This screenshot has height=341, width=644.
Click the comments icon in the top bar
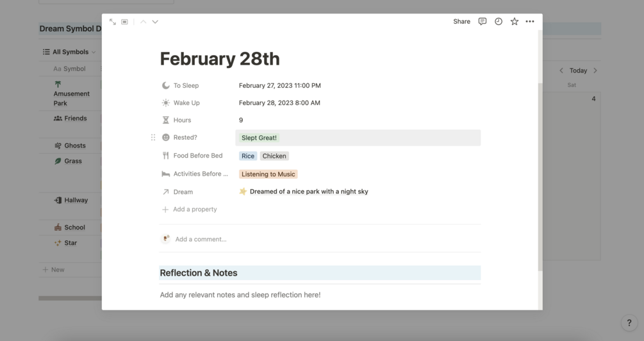click(483, 22)
